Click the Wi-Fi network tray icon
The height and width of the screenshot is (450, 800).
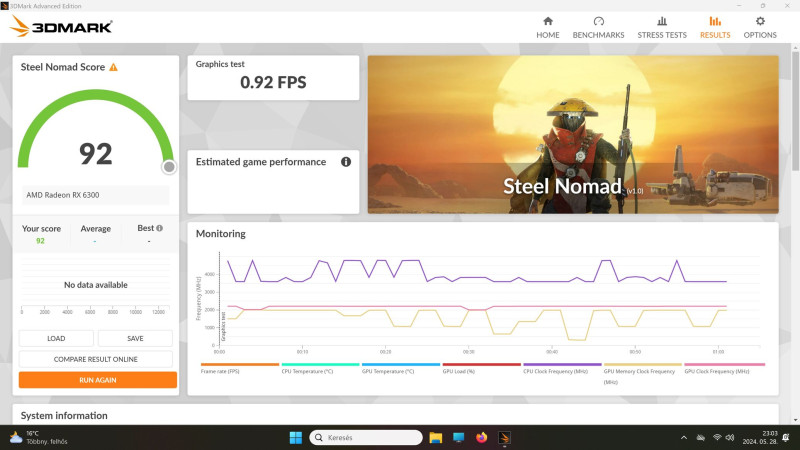coord(717,437)
